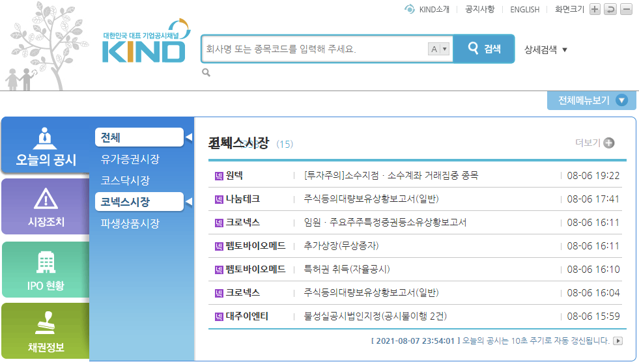
Task: Click KONEX market badge beside 나눔테크
Action: click(219, 199)
